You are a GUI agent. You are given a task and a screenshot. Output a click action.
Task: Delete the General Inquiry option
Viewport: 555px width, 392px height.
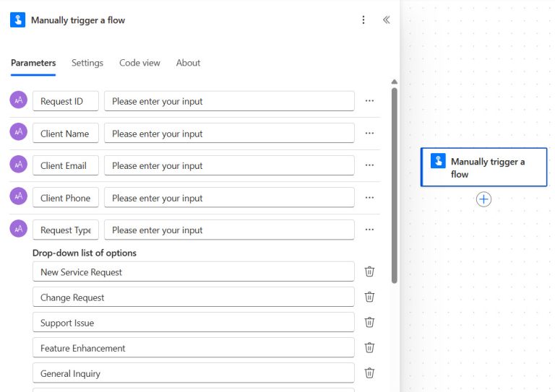pos(369,373)
